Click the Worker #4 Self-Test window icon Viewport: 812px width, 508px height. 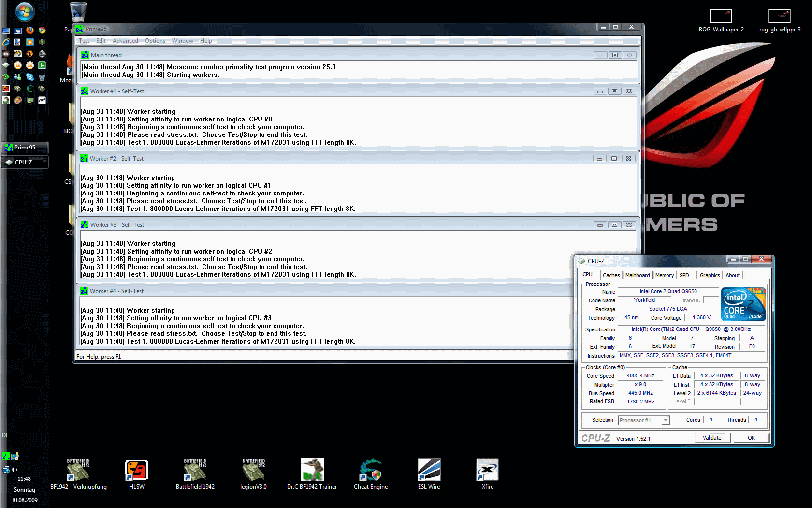point(84,291)
